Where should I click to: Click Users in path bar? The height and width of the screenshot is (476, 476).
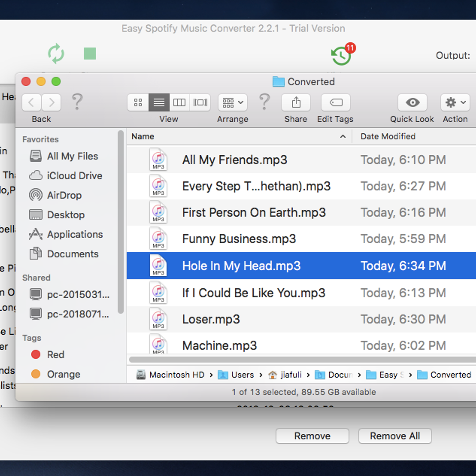[236, 375]
